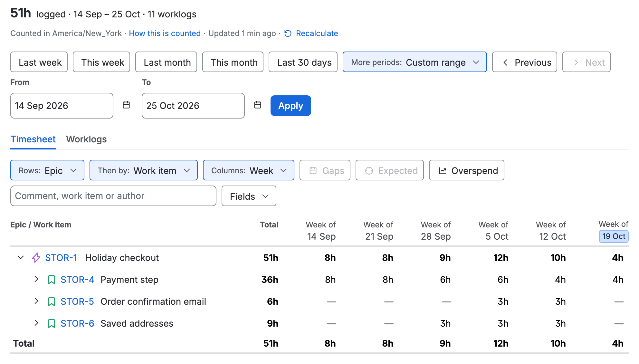Open the STOR-1 issue link

coord(61,258)
